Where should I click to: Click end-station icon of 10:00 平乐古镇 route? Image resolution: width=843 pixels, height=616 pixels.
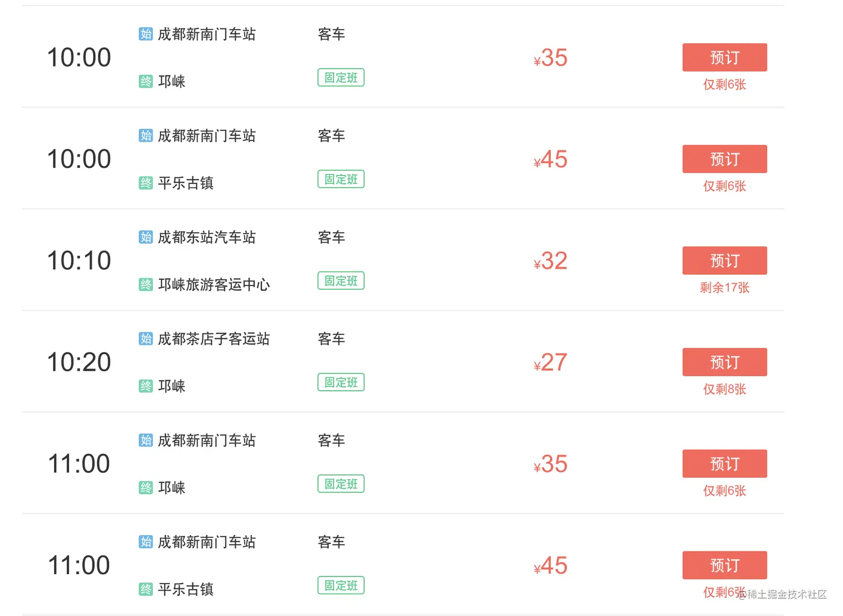[146, 183]
